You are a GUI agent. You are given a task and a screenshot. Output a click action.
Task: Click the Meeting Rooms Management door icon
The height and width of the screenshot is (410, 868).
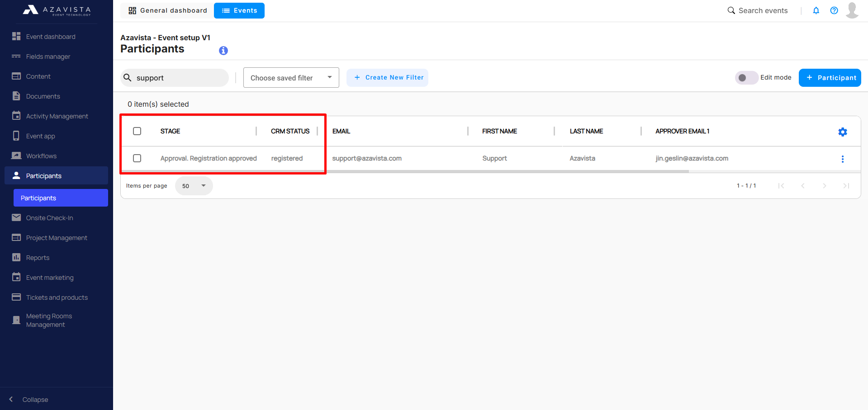(x=16, y=320)
